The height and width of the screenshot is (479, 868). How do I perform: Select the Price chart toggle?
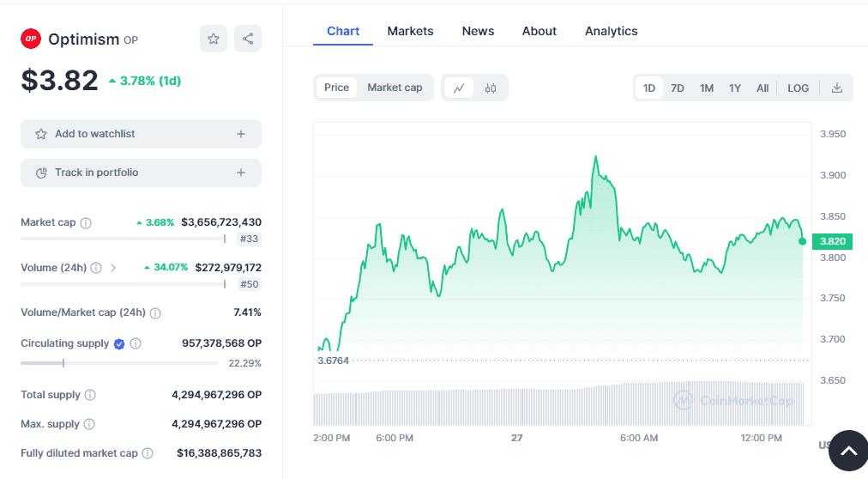[x=336, y=88]
